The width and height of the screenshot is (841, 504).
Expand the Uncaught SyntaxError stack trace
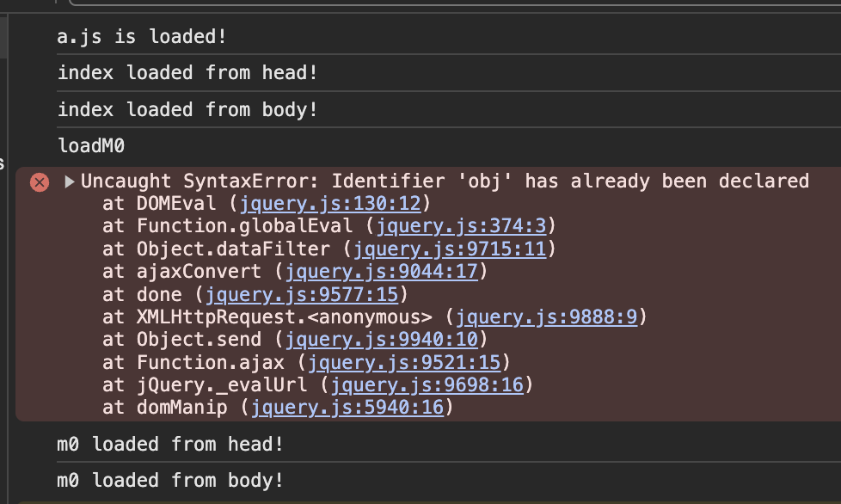[69, 181]
